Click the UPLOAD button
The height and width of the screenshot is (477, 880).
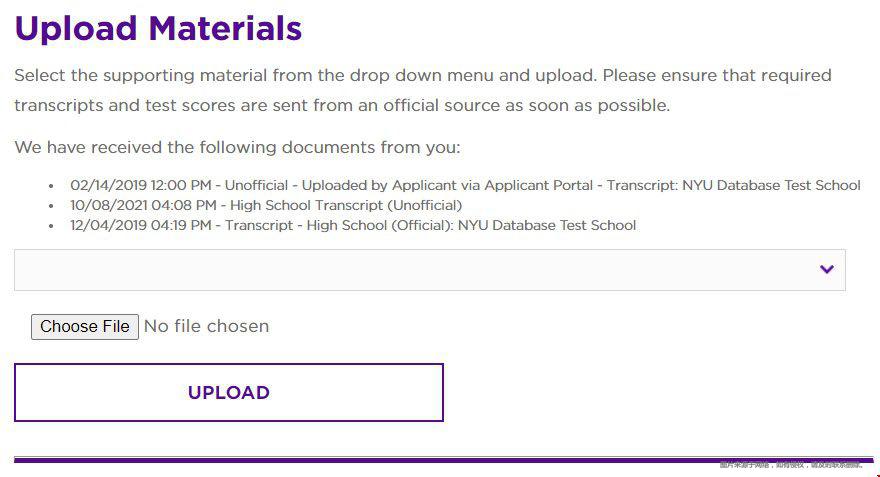point(228,392)
